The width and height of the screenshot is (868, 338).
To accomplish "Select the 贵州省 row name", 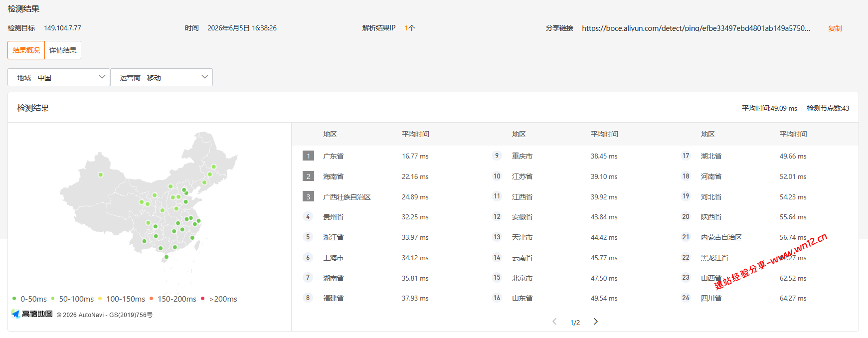I will pyautogui.click(x=333, y=217).
